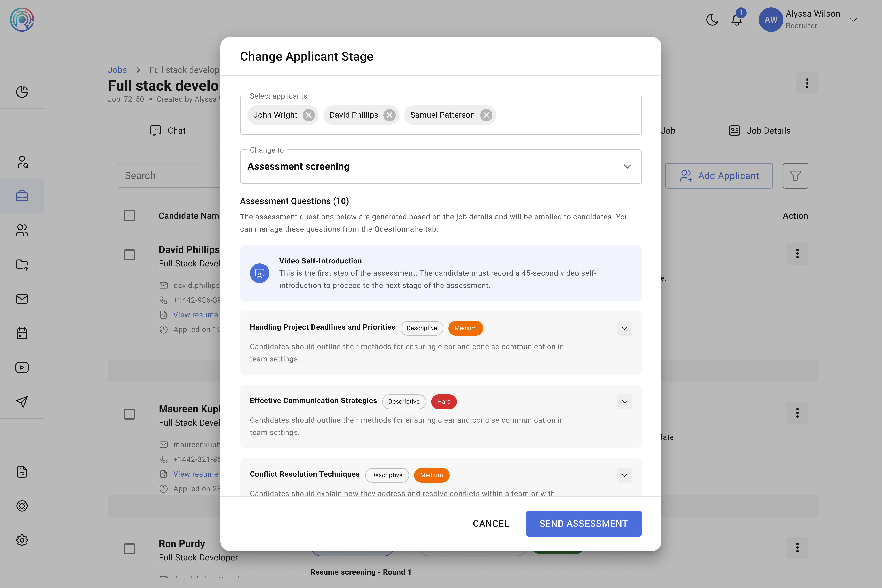Open Ron Purdy row three-dot action menu
This screenshot has height=588, width=882.
pyautogui.click(x=797, y=548)
